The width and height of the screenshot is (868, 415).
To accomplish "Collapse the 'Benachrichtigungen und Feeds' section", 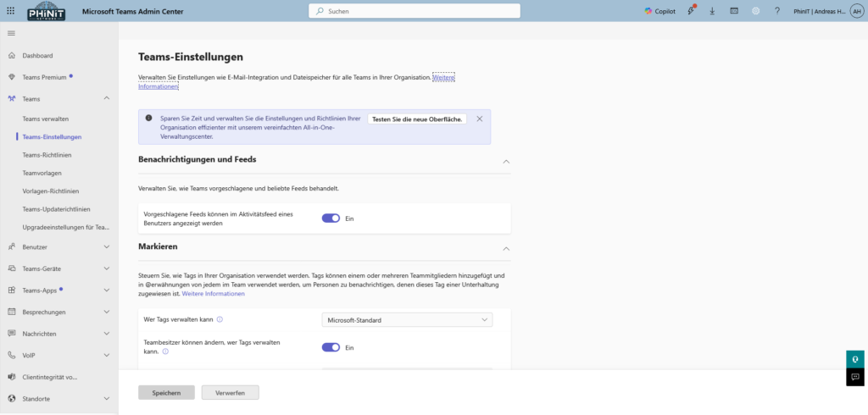I will coord(506,161).
